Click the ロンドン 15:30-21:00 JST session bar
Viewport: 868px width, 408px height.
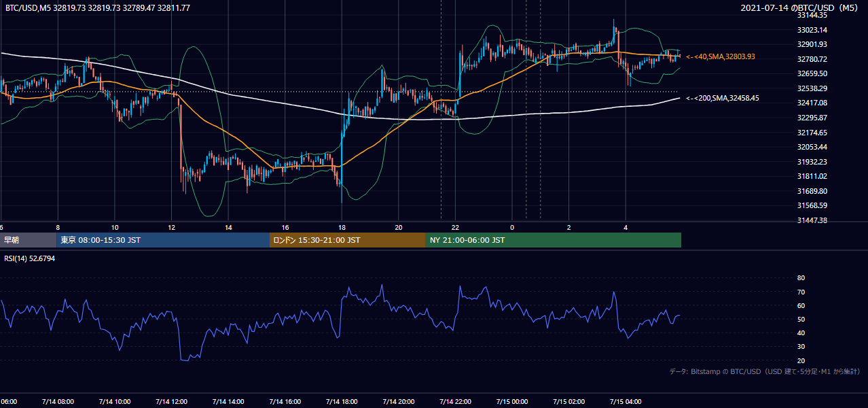[348, 240]
